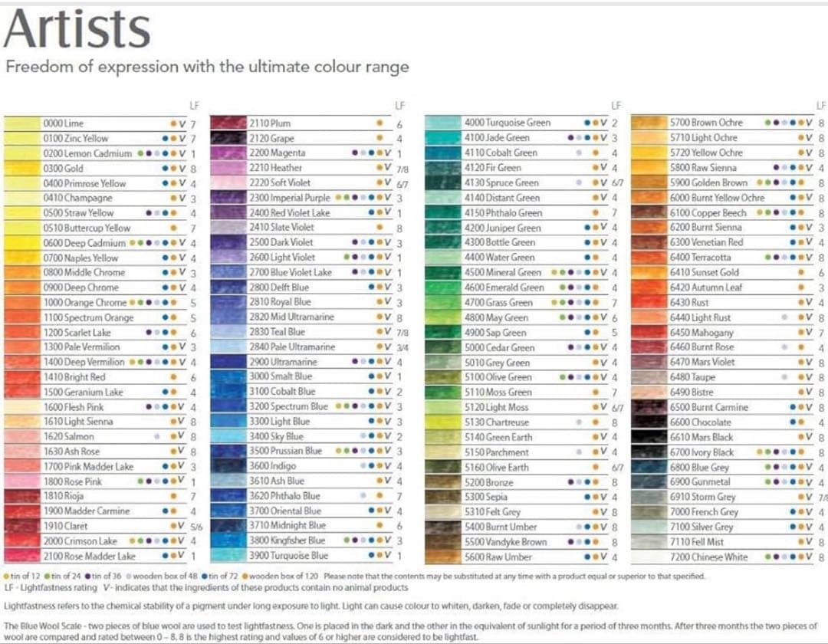This screenshot has height=644, width=828.
Task: Select the "2200 Magenta" colour label
Action: (278, 153)
